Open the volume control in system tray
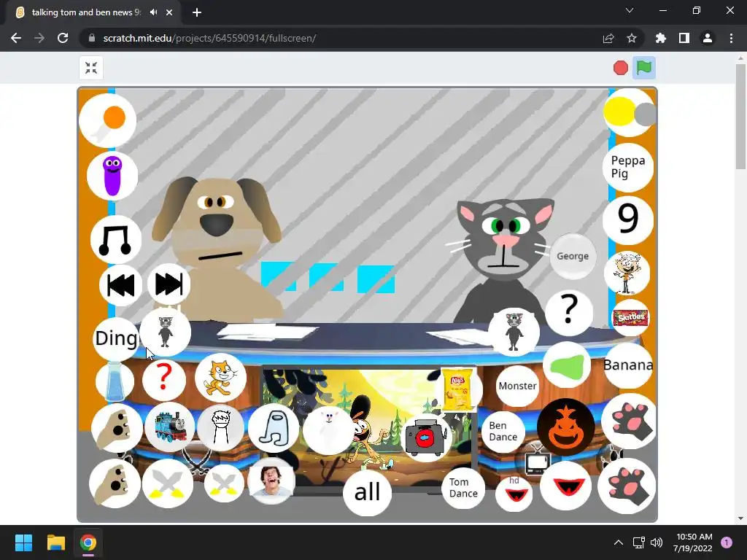This screenshot has height=560, width=747. [x=657, y=542]
